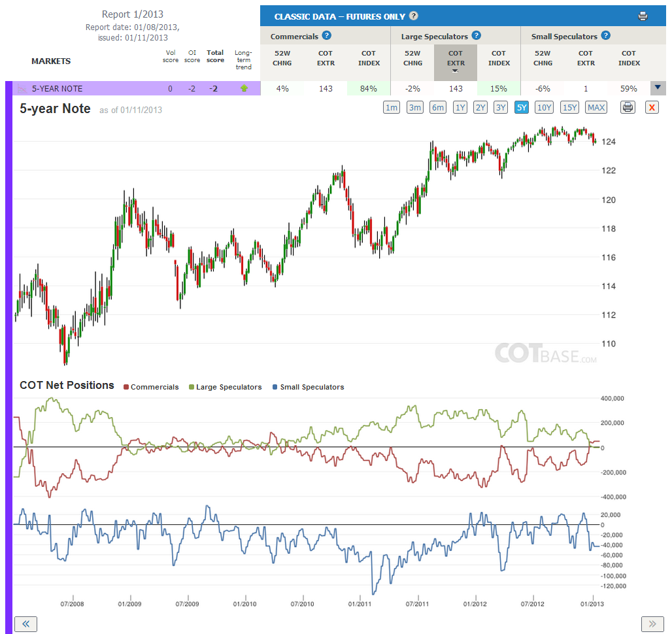Image resolution: width=672 pixels, height=634 pixels.
Task: Sort by Small Speculators COT INDEX column
Action: (629, 58)
